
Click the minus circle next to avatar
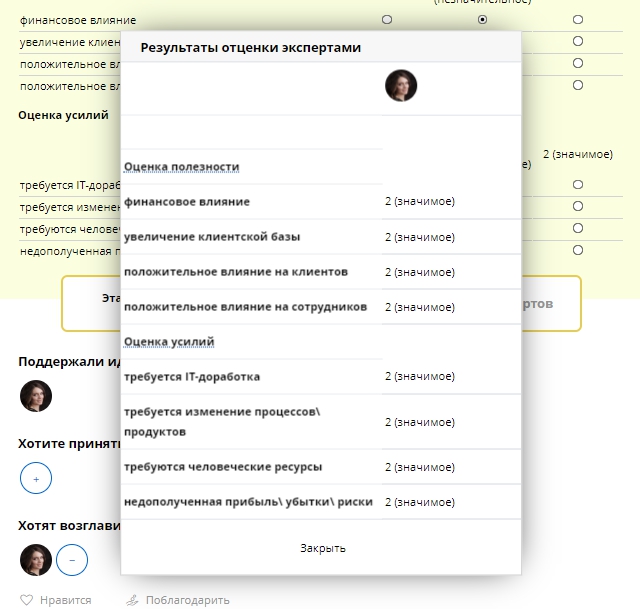tap(72, 560)
